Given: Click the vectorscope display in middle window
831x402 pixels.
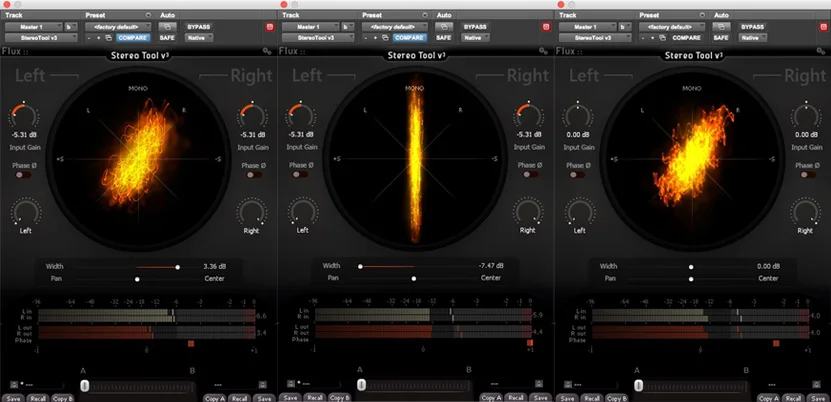Looking at the screenshot, I should [415, 158].
